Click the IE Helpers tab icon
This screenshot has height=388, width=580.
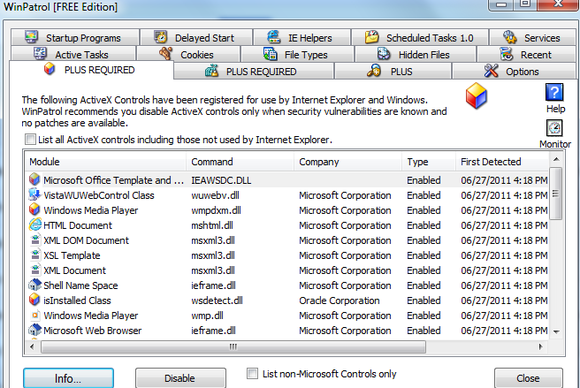[x=274, y=37]
